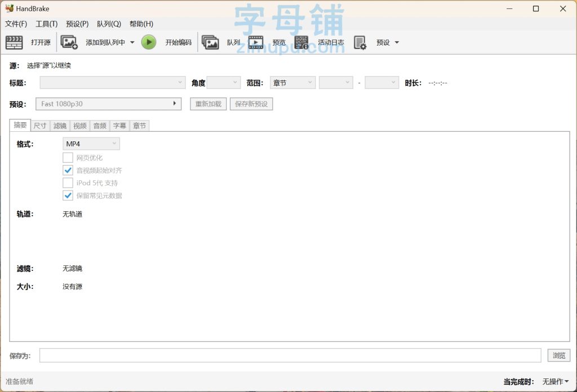Open the range start chapter dropdown

click(336, 82)
